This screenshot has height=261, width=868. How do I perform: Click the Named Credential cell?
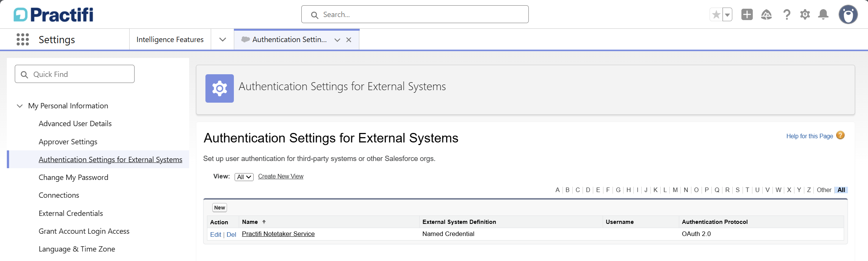[448, 234]
